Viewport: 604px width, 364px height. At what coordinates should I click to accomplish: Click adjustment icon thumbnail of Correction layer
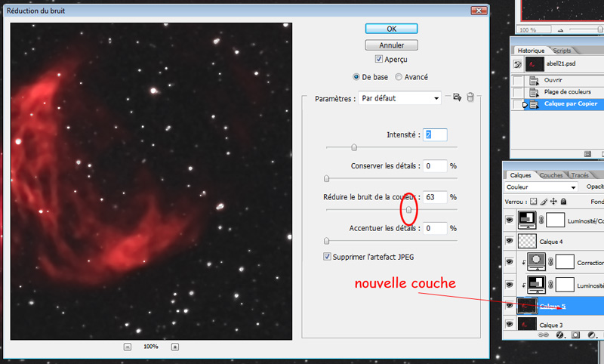[536, 261]
